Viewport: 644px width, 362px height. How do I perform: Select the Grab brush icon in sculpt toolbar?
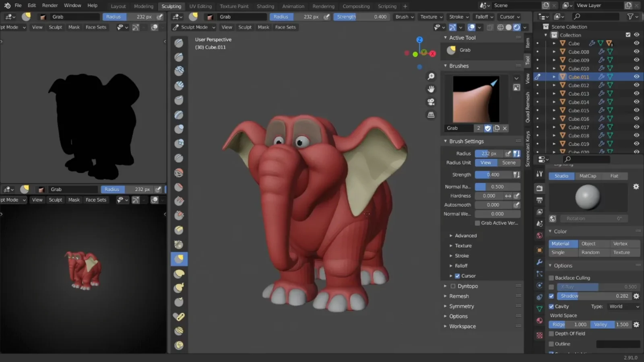[x=179, y=259]
